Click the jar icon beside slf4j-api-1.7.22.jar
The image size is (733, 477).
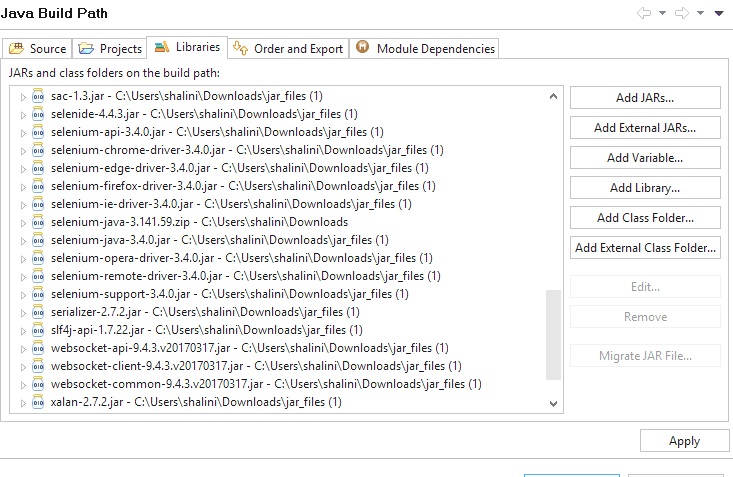(x=38, y=330)
